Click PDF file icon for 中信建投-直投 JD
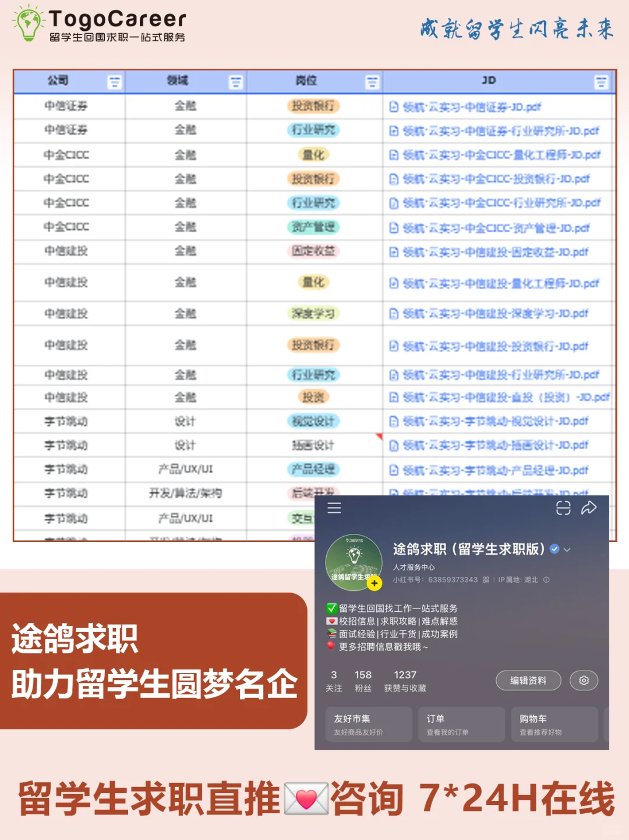 coord(394,398)
